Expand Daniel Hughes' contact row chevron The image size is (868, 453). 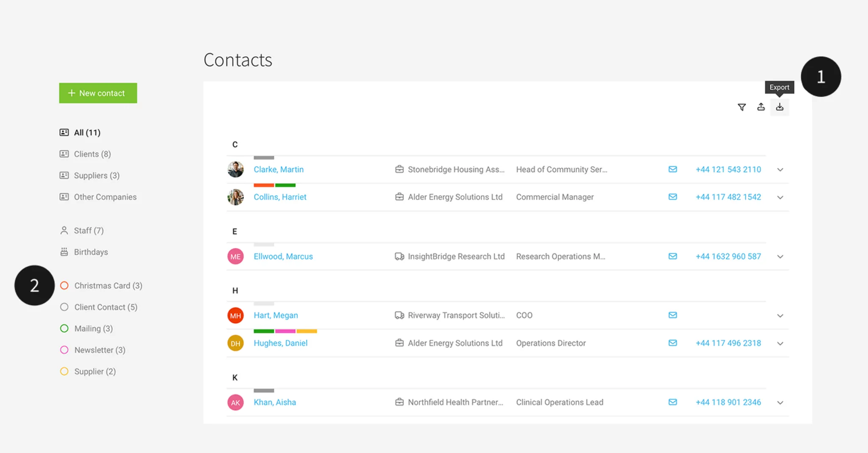[x=780, y=343]
